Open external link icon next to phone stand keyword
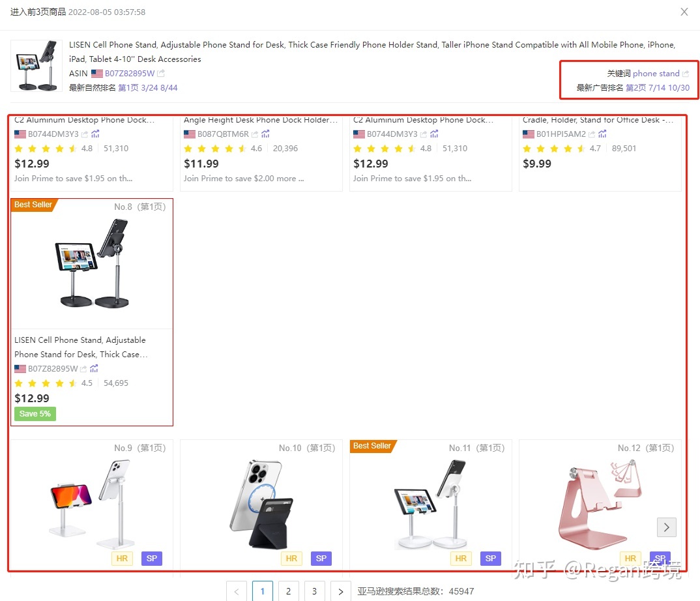 pos(686,73)
